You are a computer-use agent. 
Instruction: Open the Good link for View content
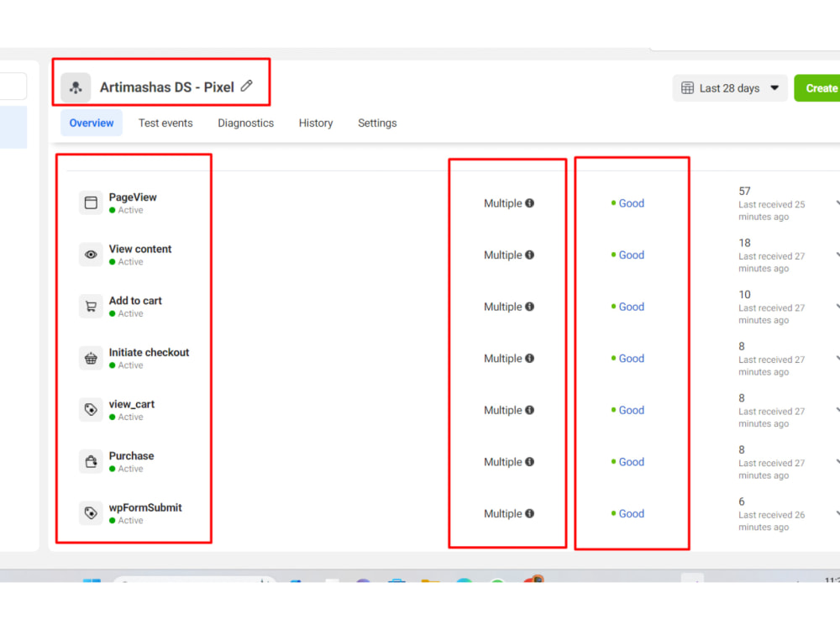pyautogui.click(x=632, y=255)
